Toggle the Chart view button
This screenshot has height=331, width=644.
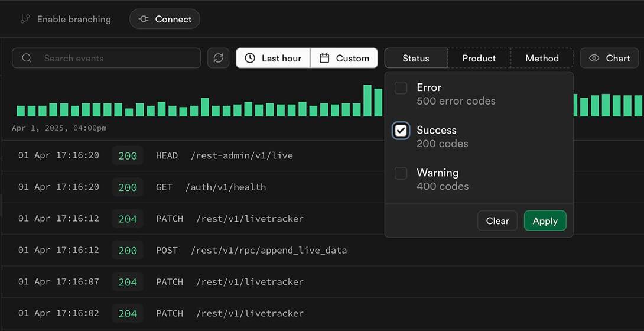(610, 59)
